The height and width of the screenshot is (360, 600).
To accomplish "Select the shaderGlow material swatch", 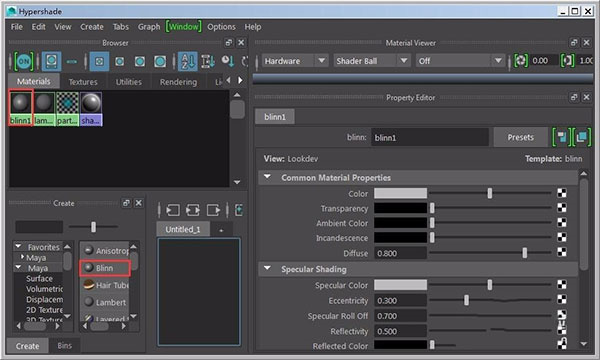I will click(x=91, y=108).
